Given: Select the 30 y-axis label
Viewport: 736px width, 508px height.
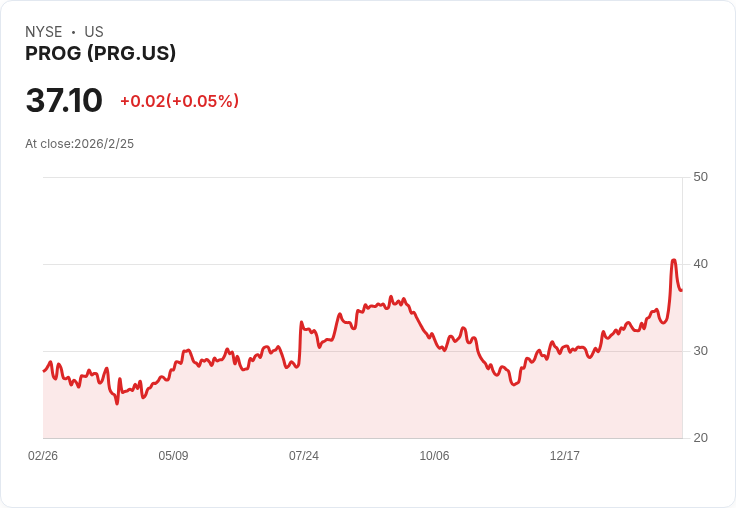Looking at the screenshot, I should pos(700,351).
